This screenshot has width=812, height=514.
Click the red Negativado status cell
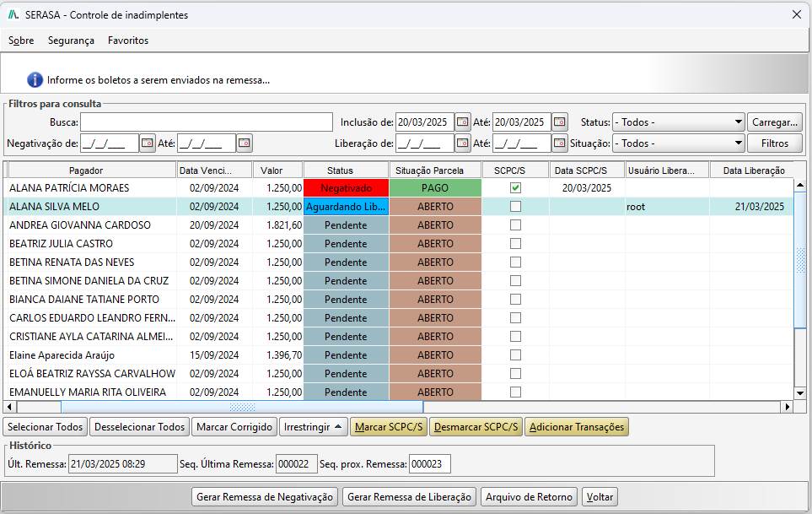click(346, 188)
